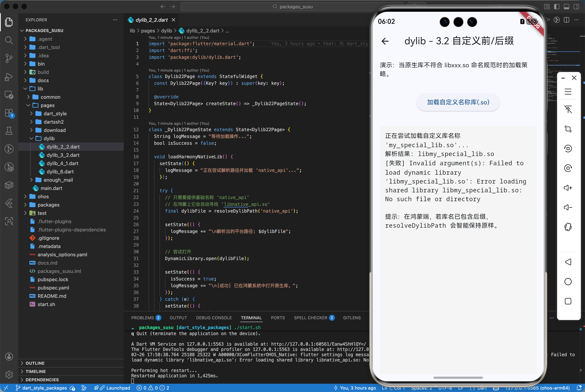Open Source Control view in activity bar
This screenshot has width=585, height=392.
click(9, 58)
